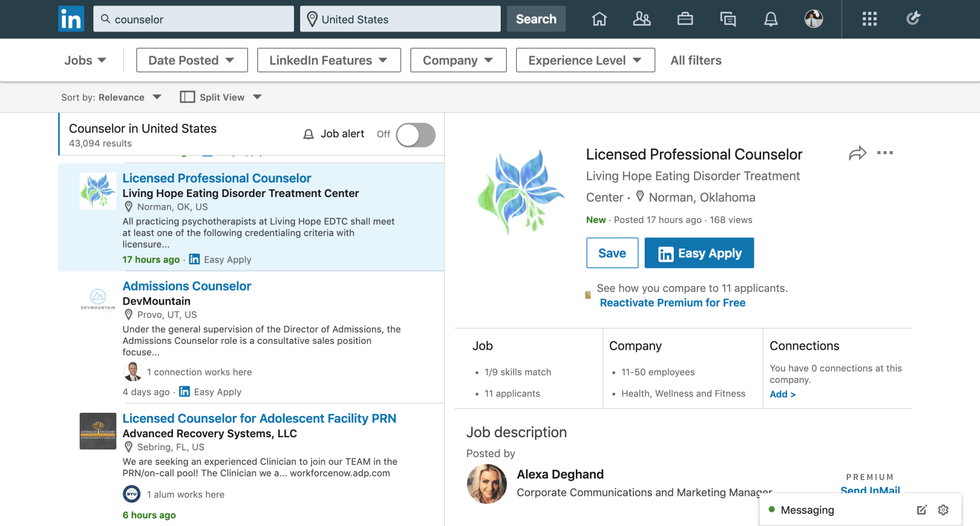This screenshot has height=526, width=980.
Task: Open the Experience Level filter dropdown
Action: point(585,60)
